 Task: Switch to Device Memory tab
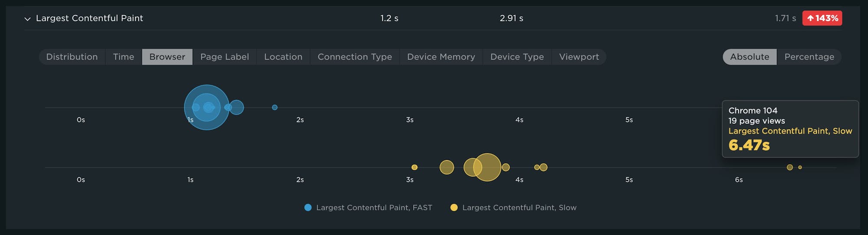point(441,57)
